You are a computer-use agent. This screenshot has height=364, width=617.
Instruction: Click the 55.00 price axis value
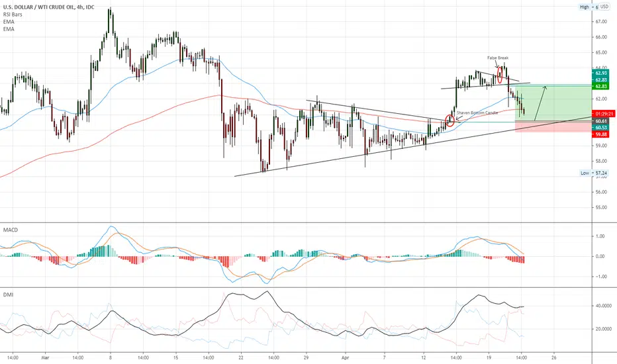coord(601,207)
